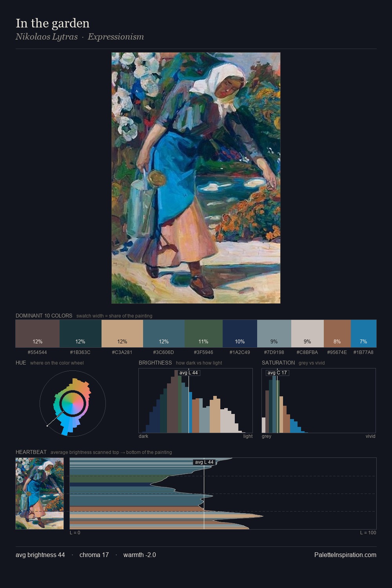Select the #95674E rust brown swatch
Viewport: 392px width, 588px height.
point(337,334)
